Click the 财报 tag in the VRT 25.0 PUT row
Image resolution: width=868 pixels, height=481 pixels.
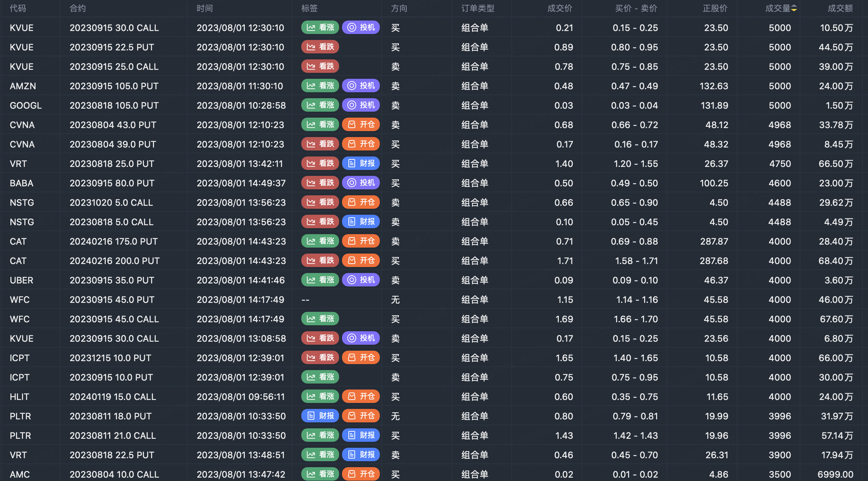[361, 163]
